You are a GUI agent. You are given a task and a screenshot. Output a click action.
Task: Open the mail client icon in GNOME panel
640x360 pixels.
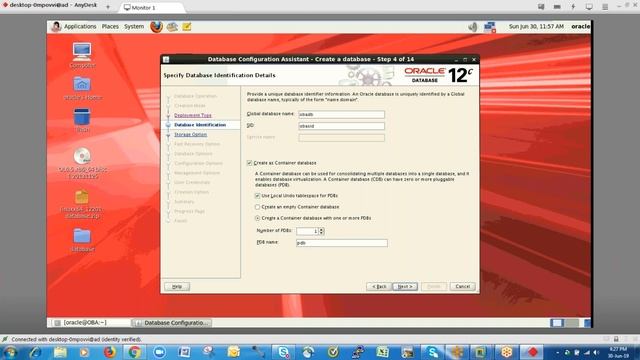click(172, 27)
